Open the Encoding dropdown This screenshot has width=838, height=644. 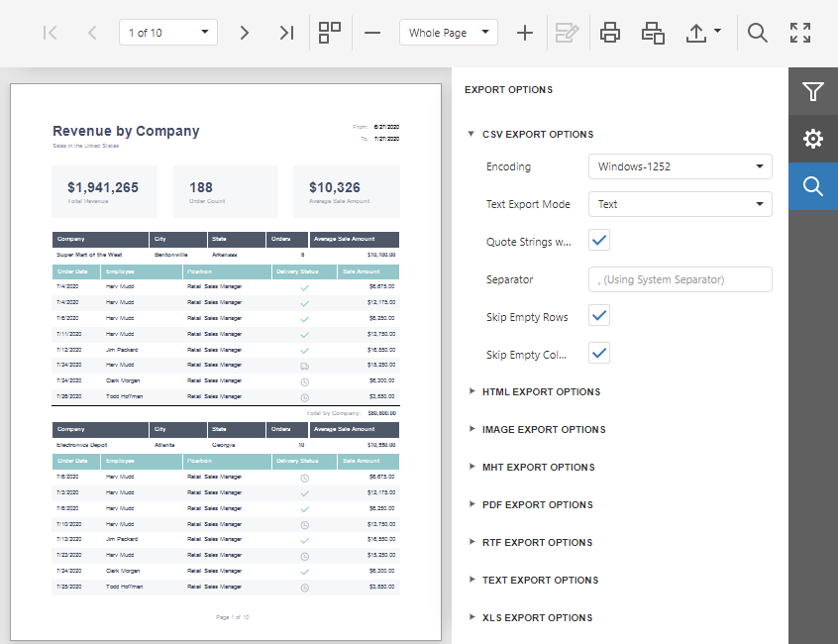coord(680,166)
